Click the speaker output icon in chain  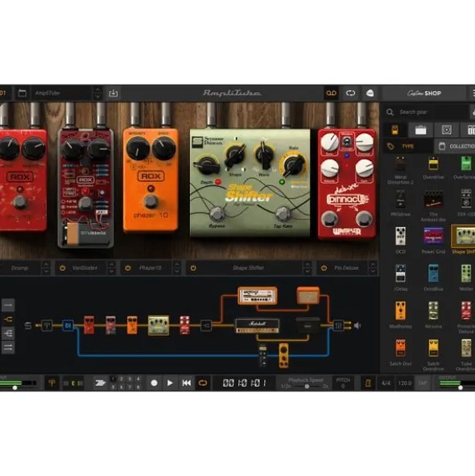(357, 325)
